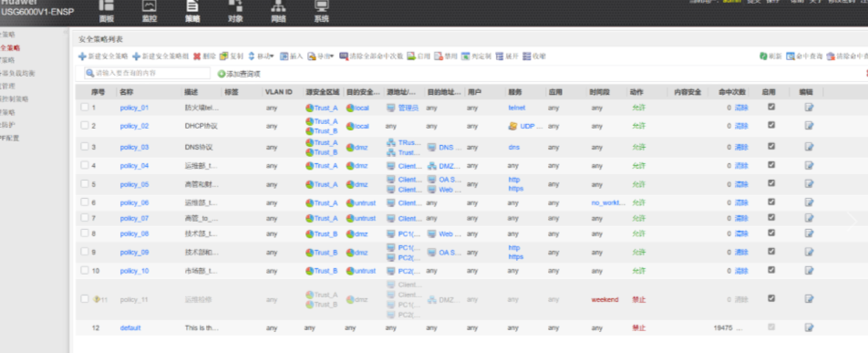Select the row checkbox for policy_06
This screenshot has width=868, height=353.
(x=85, y=202)
